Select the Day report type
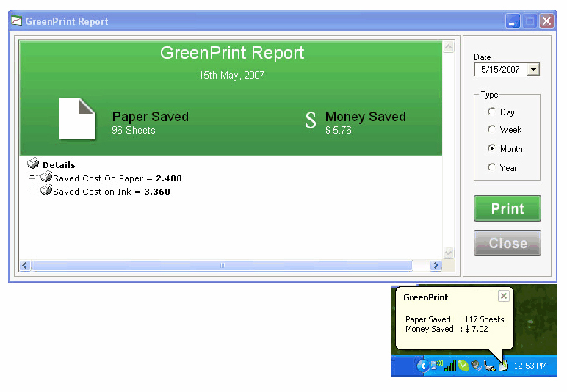Screen dimensions: 567x392 pos(491,112)
